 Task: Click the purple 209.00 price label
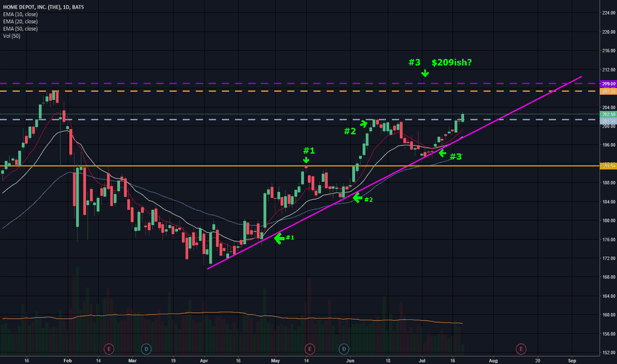[x=608, y=84]
